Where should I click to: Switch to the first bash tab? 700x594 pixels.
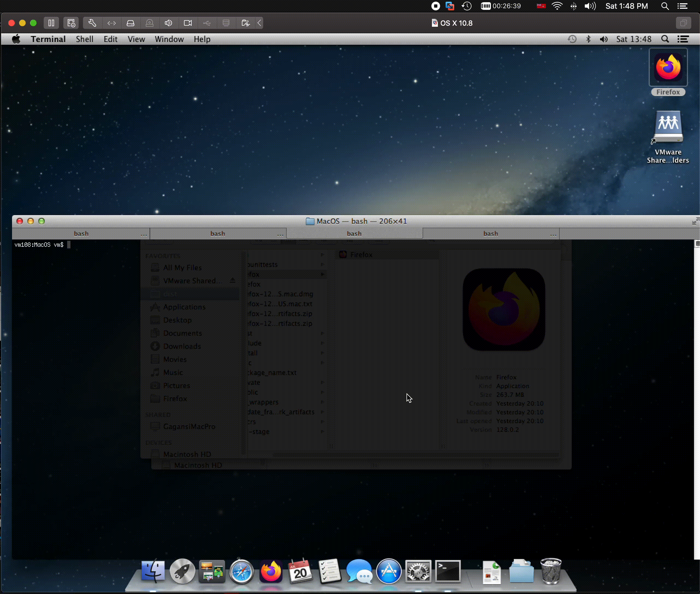pyautogui.click(x=81, y=233)
